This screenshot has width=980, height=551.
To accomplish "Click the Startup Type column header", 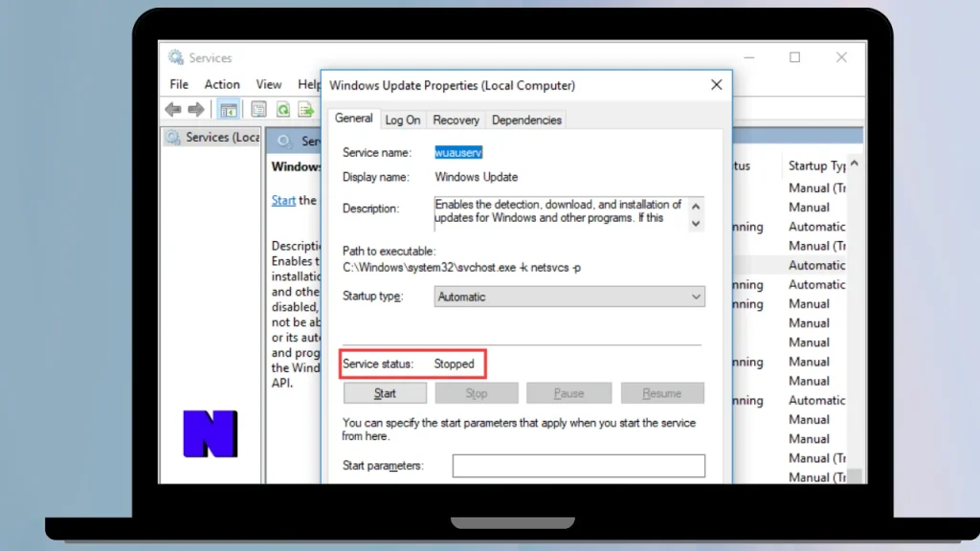I will (x=816, y=165).
